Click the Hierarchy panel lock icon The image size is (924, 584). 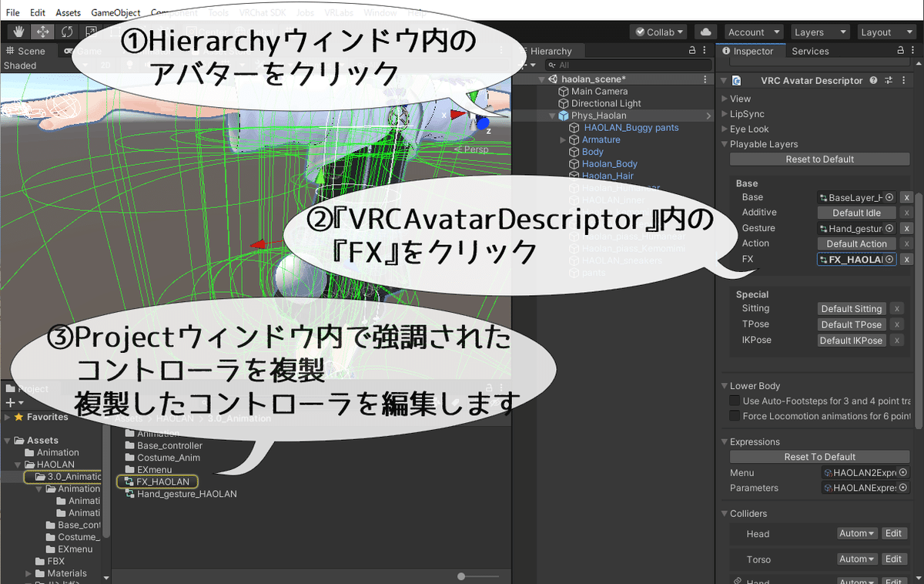pos(691,51)
